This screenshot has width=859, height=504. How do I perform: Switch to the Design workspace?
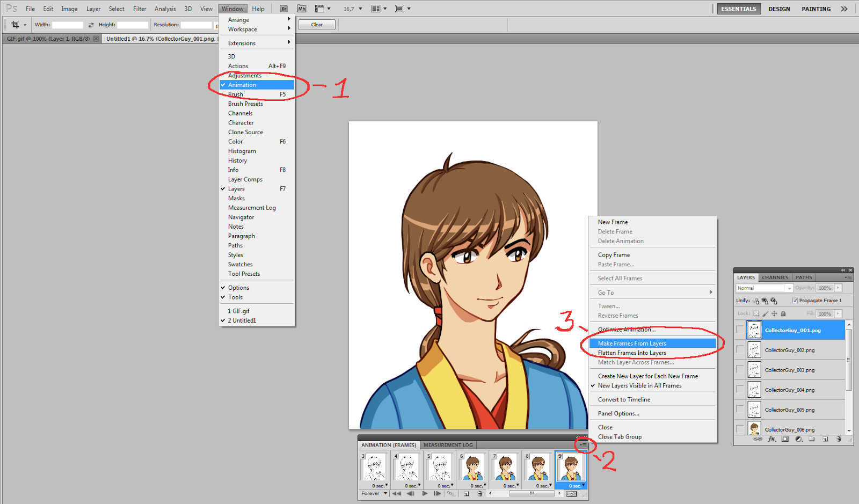click(x=779, y=9)
